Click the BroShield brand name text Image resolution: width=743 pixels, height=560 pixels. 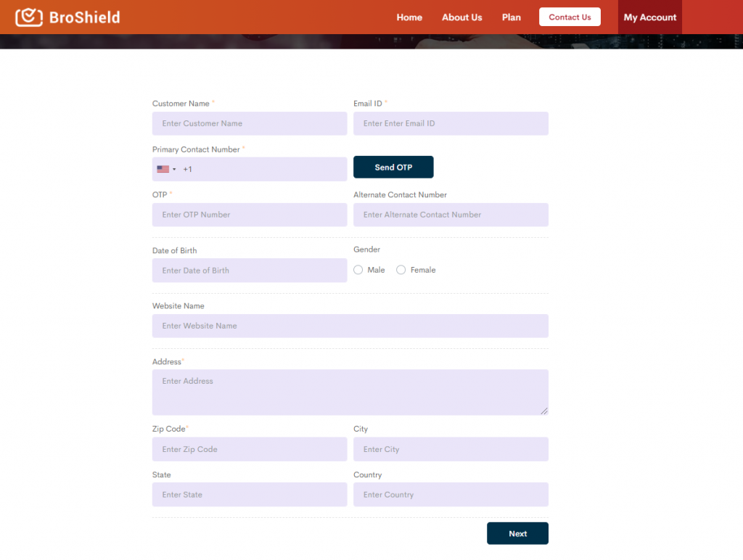(x=85, y=17)
